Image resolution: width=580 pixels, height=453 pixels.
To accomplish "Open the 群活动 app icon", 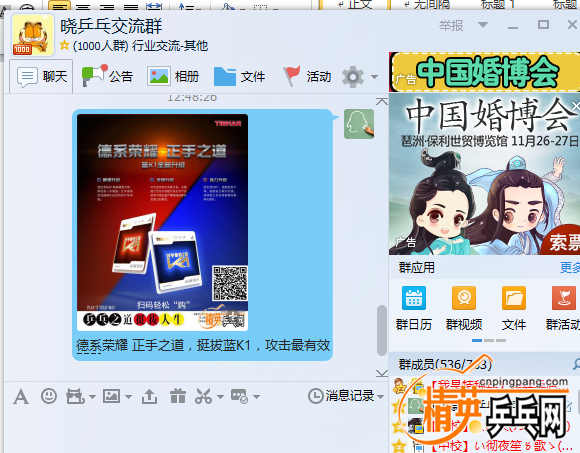I will (563, 308).
